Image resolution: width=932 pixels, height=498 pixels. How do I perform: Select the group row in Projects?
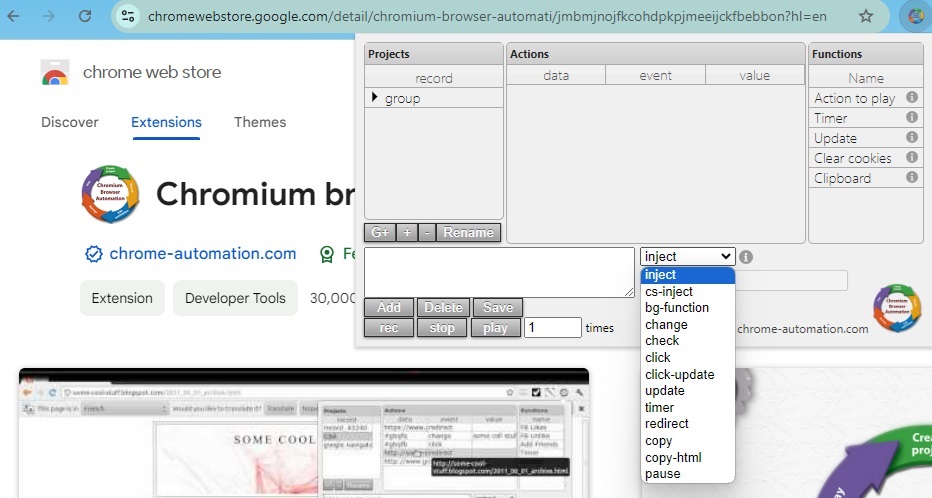click(x=434, y=98)
